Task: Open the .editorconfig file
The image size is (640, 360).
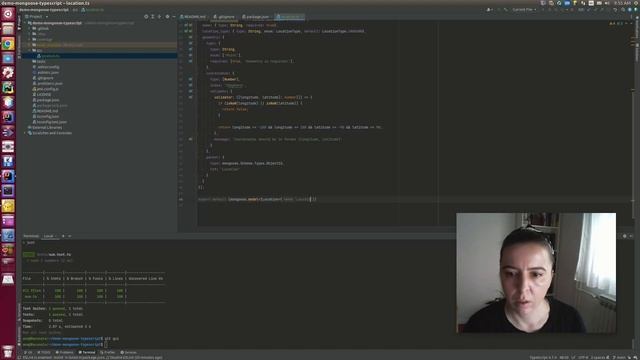Action: point(48,67)
